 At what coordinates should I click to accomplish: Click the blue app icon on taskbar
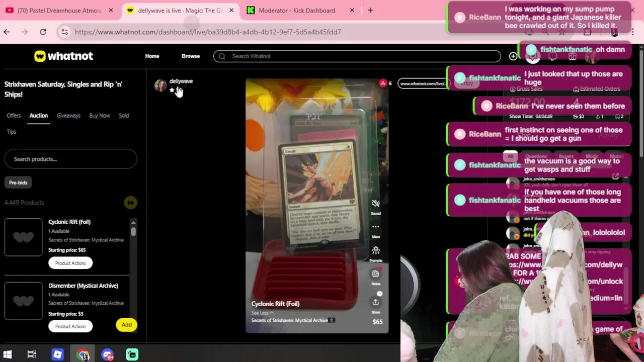57,355
